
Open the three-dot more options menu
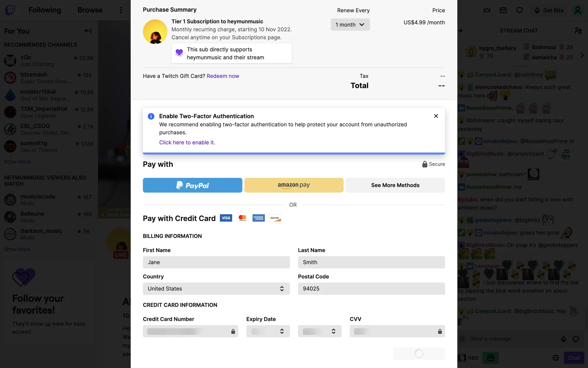[x=121, y=10]
